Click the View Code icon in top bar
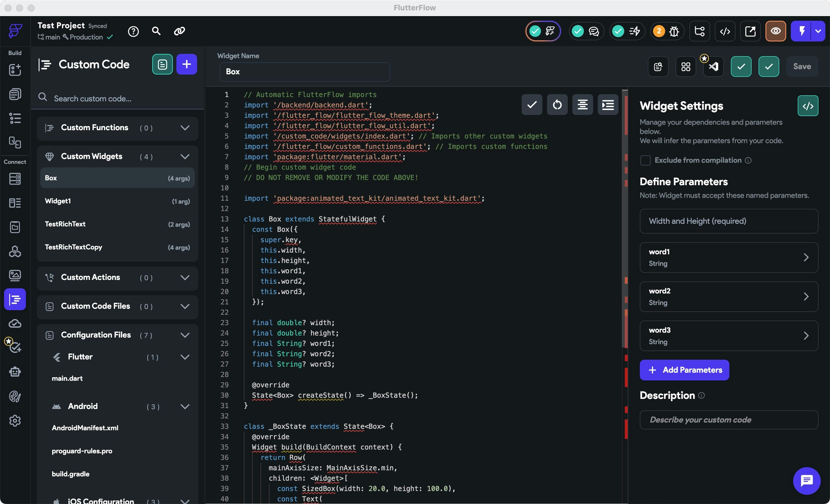 (725, 31)
